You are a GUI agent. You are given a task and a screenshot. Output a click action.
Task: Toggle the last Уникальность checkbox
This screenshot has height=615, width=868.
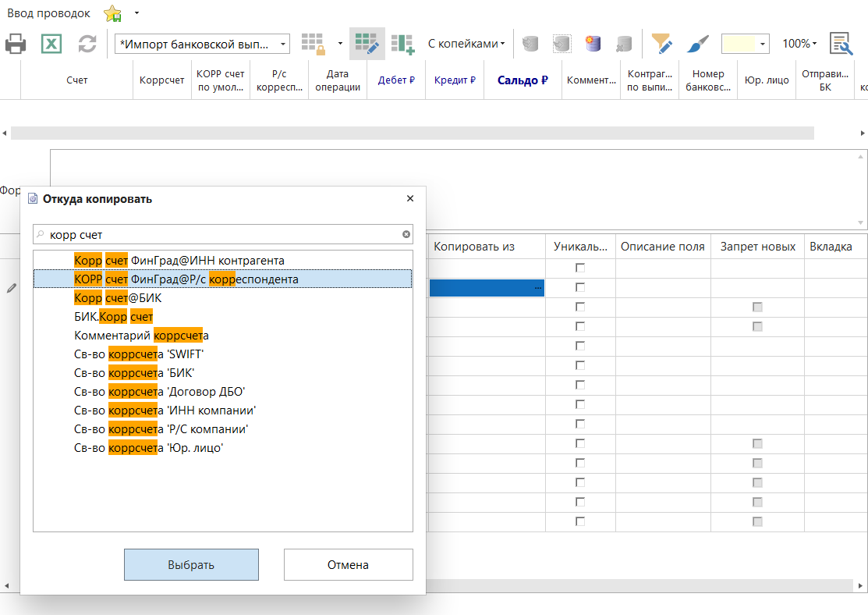(580, 521)
